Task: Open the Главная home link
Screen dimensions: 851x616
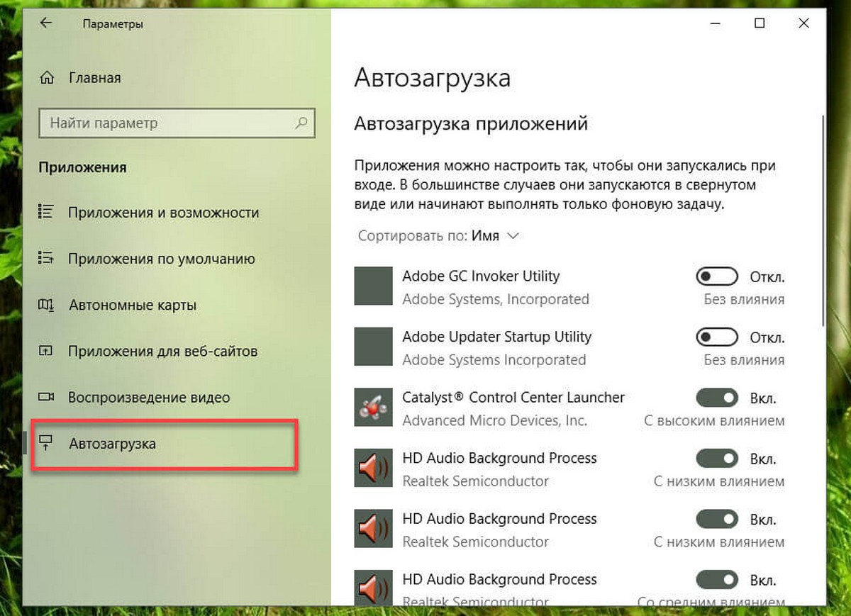Action: click(95, 77)
